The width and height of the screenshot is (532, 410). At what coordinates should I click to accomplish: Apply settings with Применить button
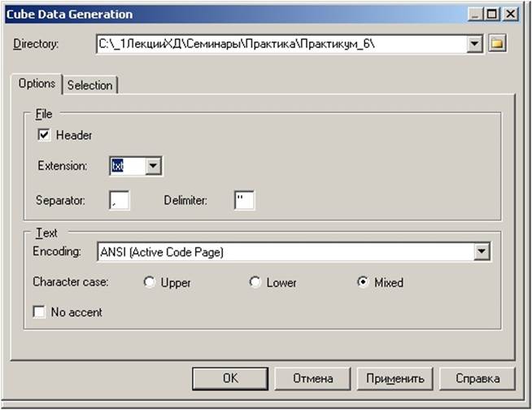click(x=395, y=378)
